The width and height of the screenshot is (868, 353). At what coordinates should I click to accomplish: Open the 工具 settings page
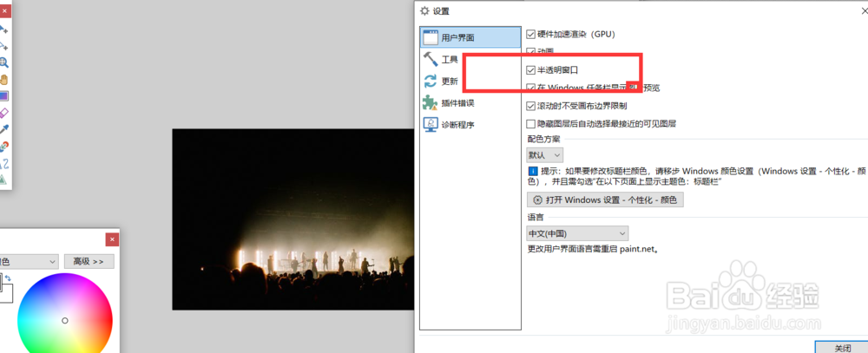(470, 59)
